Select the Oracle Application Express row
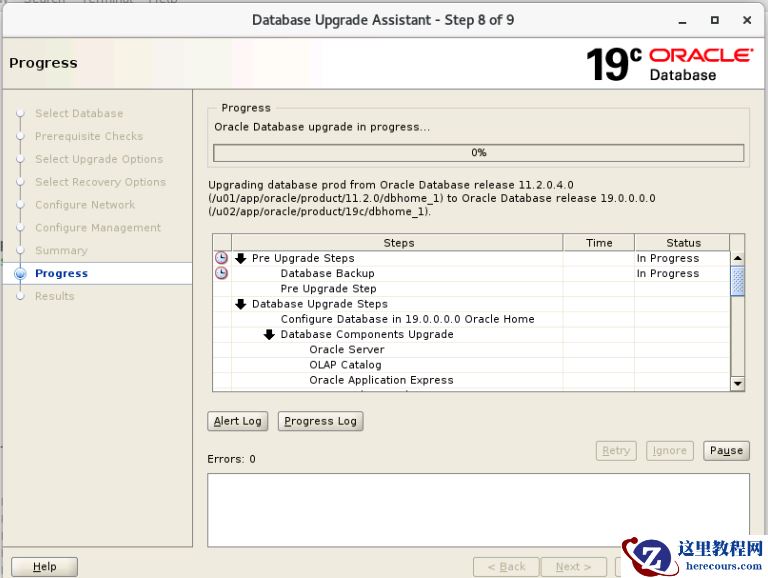Viewport: 768px width, 578px height. 471,380
